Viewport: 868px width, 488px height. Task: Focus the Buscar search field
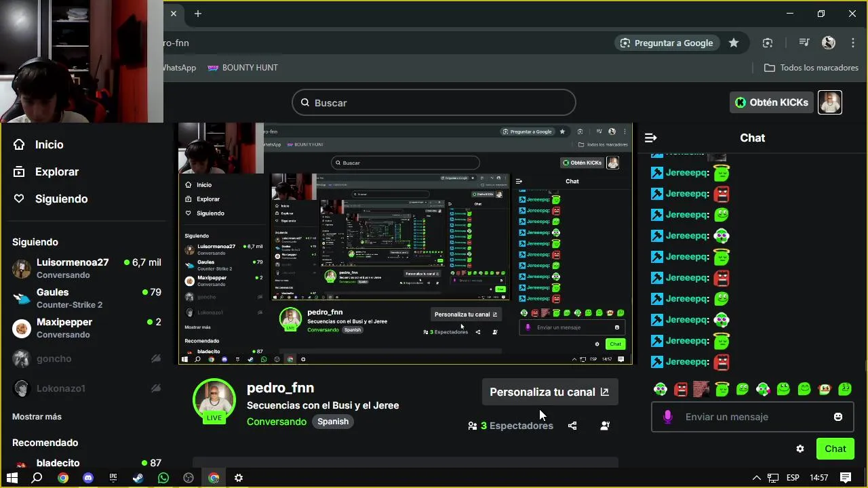click(434, 102)
